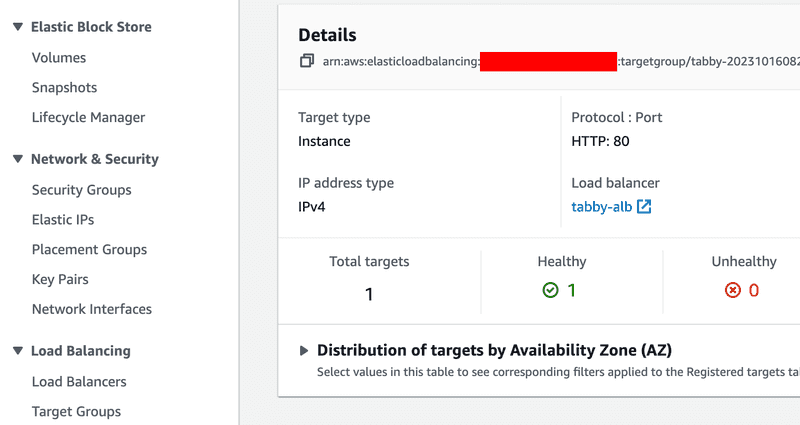800x425 pixels.
Task: Click the Healthy label
Action: click(562, 261)
